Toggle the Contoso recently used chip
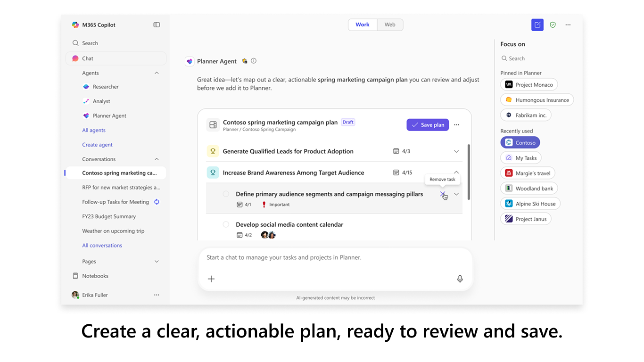The width and height of the screenshot is (644, 362). (x=520, y=143)
